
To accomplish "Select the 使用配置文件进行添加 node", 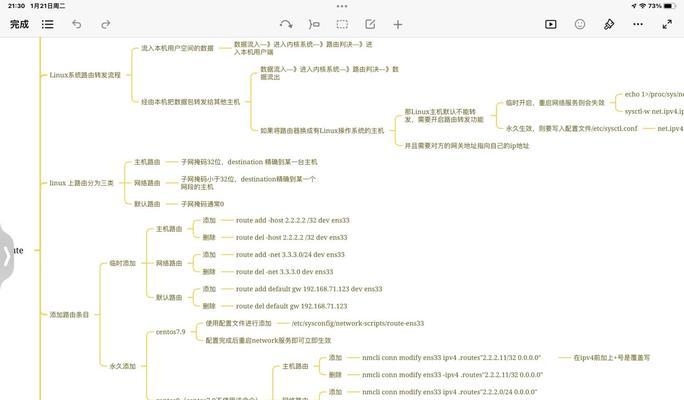I will pyautogui.click(x=238, y=323).
